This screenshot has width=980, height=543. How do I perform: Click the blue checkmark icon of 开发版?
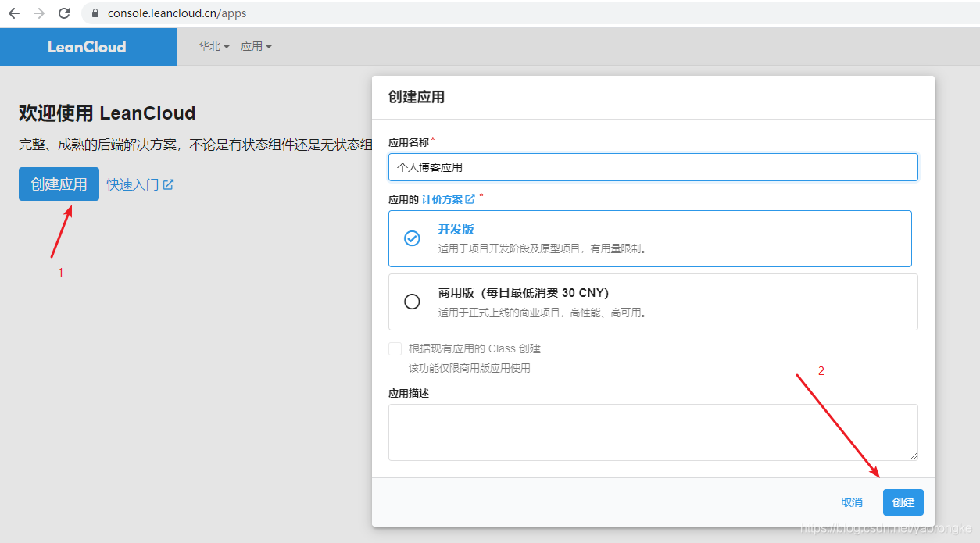click(x=412, y=238)
